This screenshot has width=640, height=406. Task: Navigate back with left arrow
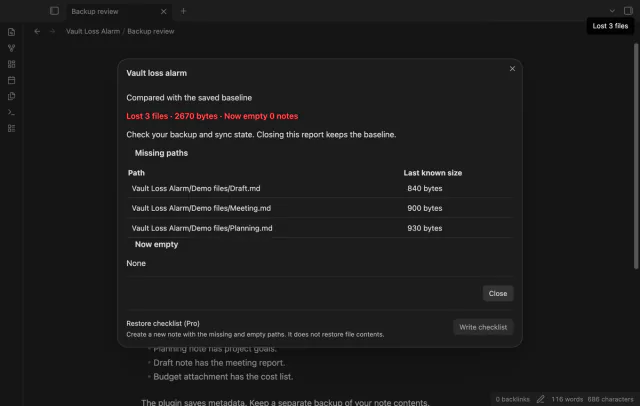coord(37,31)
